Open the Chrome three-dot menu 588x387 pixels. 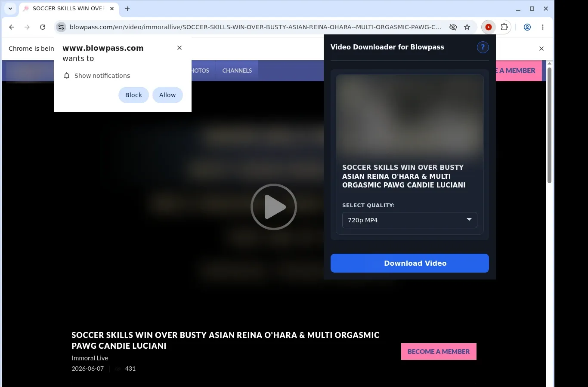[x=543, y=27]
